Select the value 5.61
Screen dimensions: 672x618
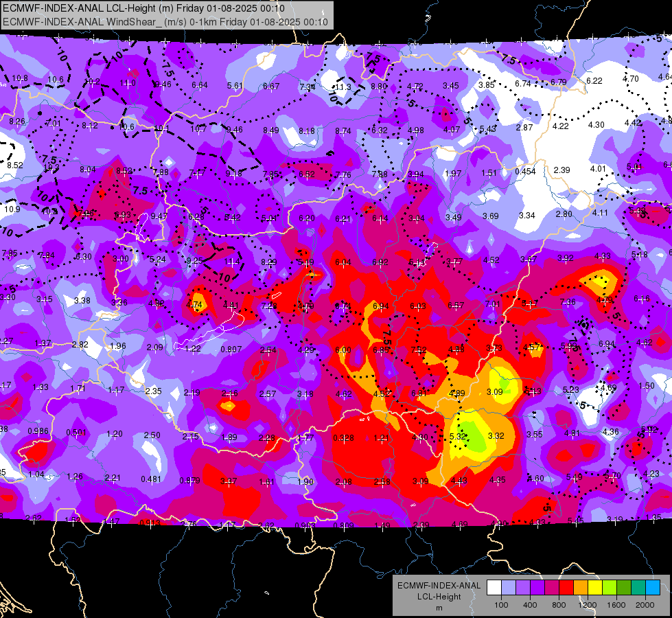(x=235, y=85)
